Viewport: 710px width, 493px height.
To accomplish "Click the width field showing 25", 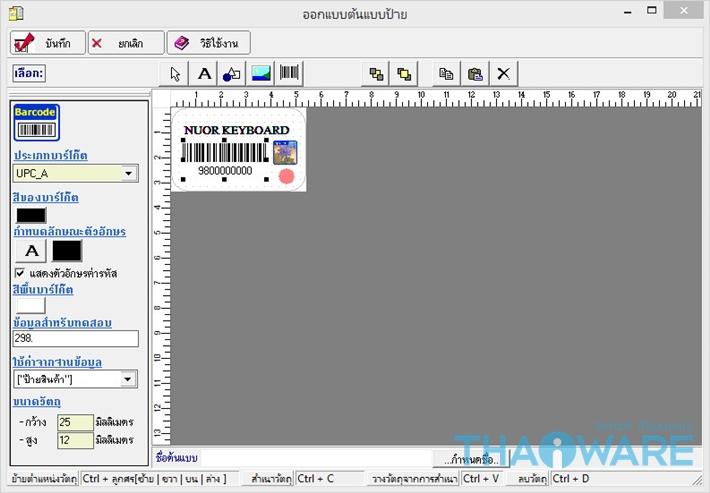I will (75, 422).
